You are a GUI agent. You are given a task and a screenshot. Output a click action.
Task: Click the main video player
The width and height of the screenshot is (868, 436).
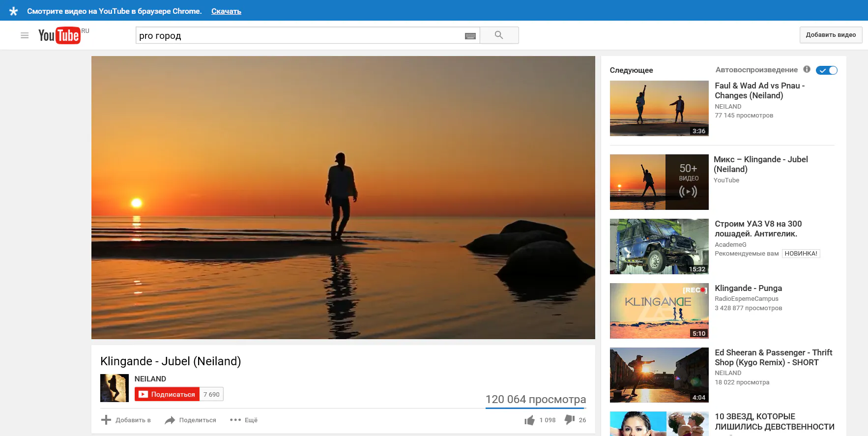[343, 198]
